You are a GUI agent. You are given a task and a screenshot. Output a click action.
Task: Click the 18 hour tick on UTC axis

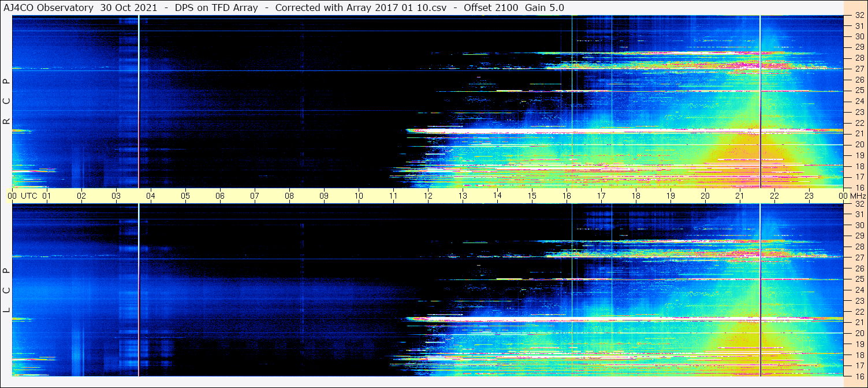(636, 196)
